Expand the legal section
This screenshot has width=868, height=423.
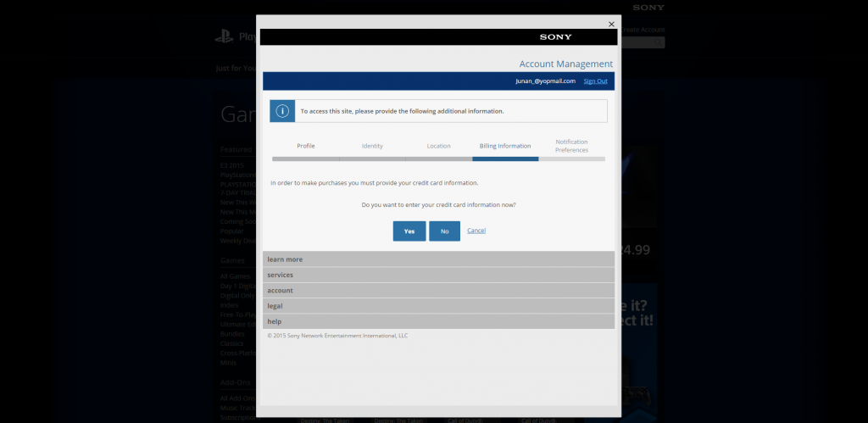tap(438, 306)
